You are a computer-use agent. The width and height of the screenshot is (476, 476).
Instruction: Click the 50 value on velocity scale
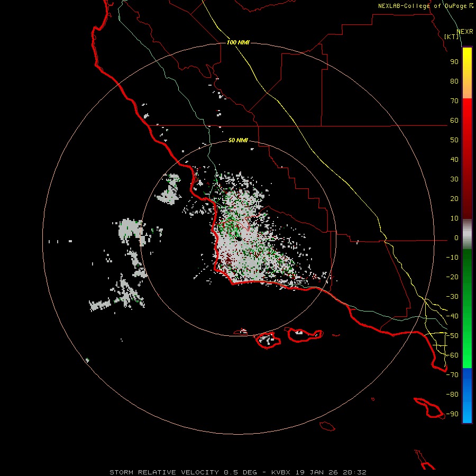click(454, 140)
